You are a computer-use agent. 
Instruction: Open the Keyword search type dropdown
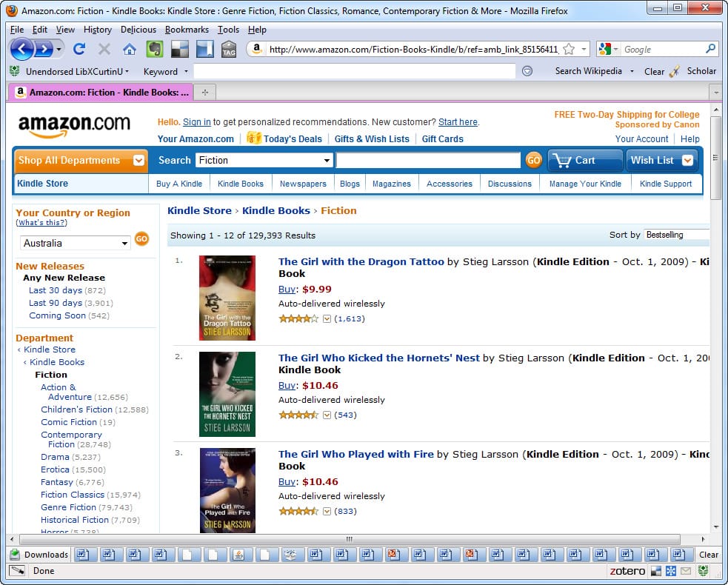pyautogui.click(x=186, y=72)
